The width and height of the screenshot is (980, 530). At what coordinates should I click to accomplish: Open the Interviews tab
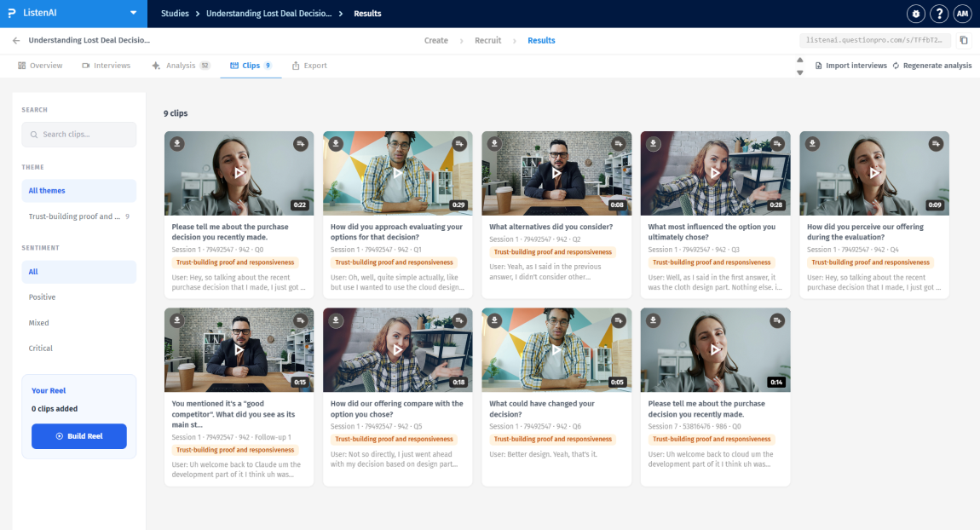[x=107, y=66]
